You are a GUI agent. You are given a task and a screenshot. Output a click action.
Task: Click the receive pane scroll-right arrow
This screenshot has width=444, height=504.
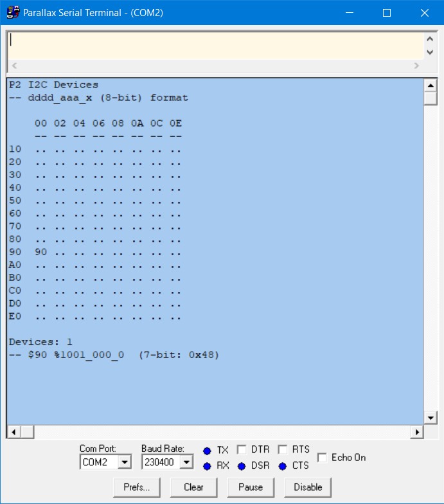(x=417, y=432)
